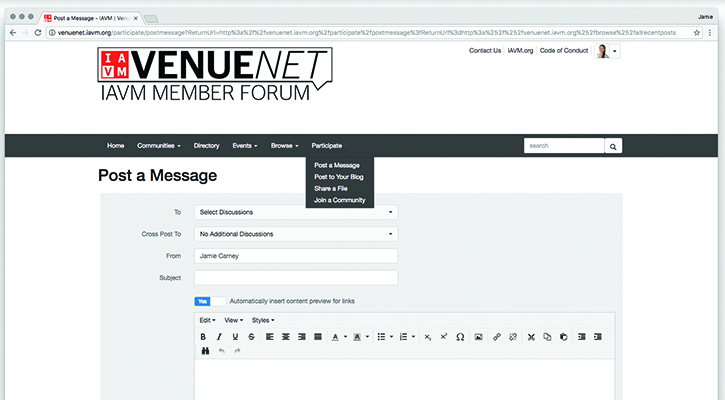Visit the IAVM.org link
This screenshot has width=725, height=400.
point(520,50)
